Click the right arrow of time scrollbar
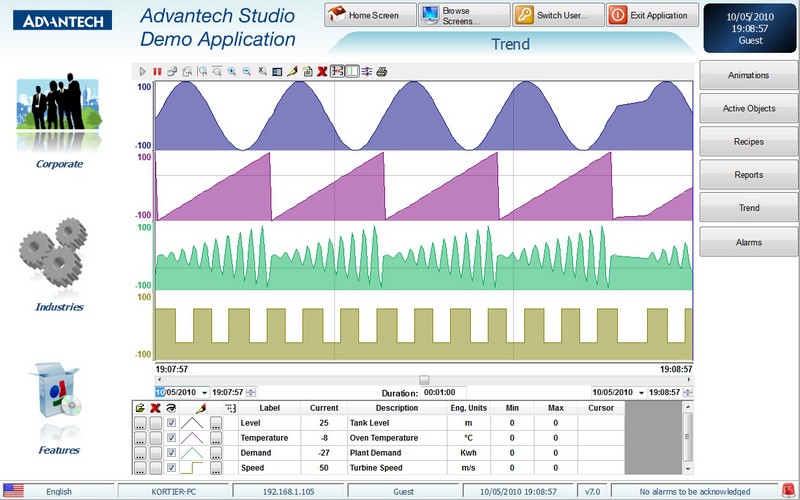This screenshot has width=800, height=500. 689,380
